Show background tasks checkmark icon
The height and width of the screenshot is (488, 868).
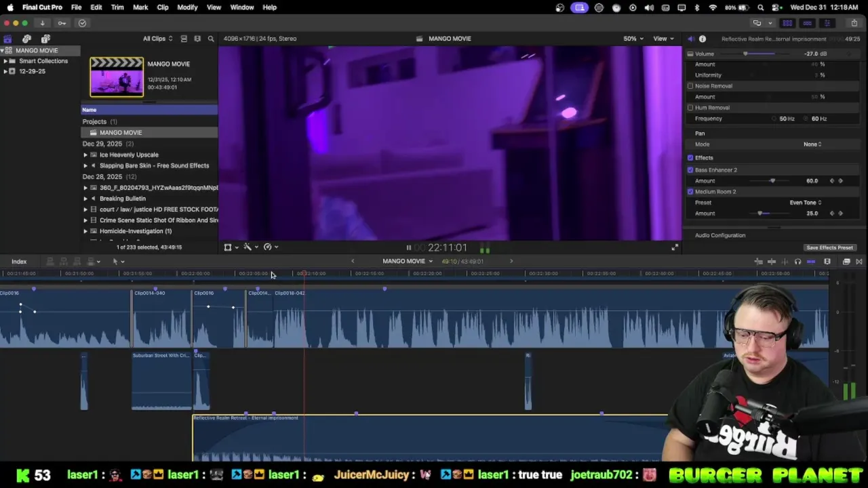point(82,23)
